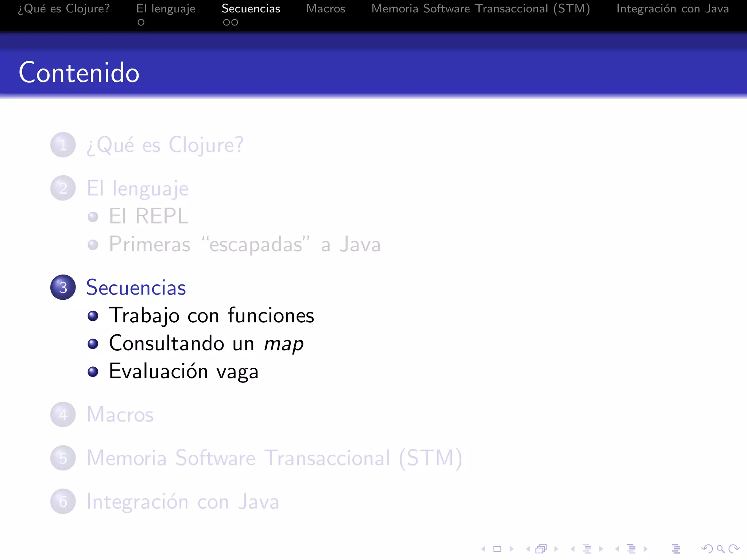Screen dimensions: 747x560
Task: Click first slide circle under 'Secuencias' header
Action: click(227, 23)
